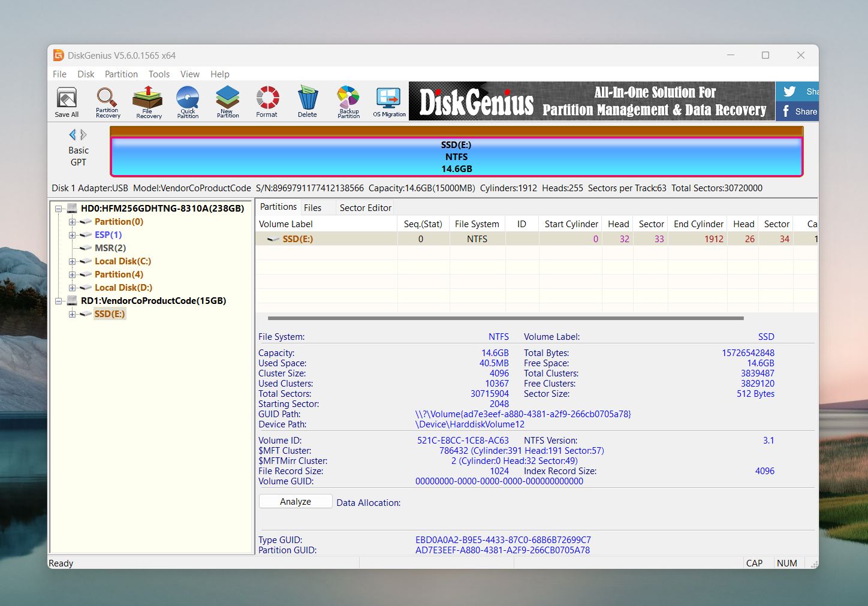Expand the Partition(4) tree node

click(x=72, y=275)
